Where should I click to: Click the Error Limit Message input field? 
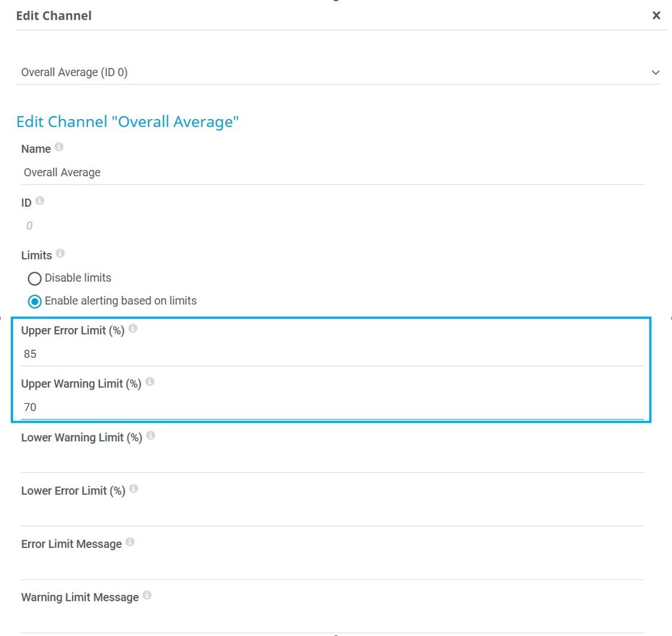click(332, 568)
